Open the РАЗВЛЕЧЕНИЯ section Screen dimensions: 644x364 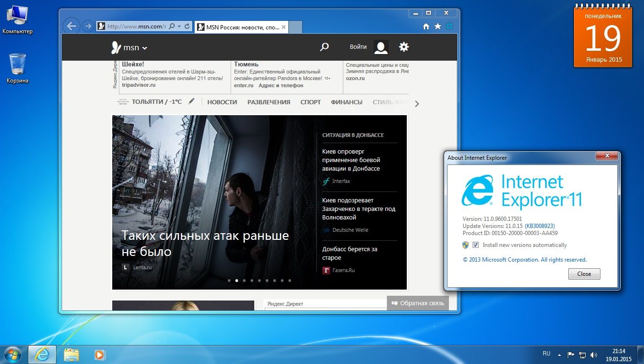(268, 102)
